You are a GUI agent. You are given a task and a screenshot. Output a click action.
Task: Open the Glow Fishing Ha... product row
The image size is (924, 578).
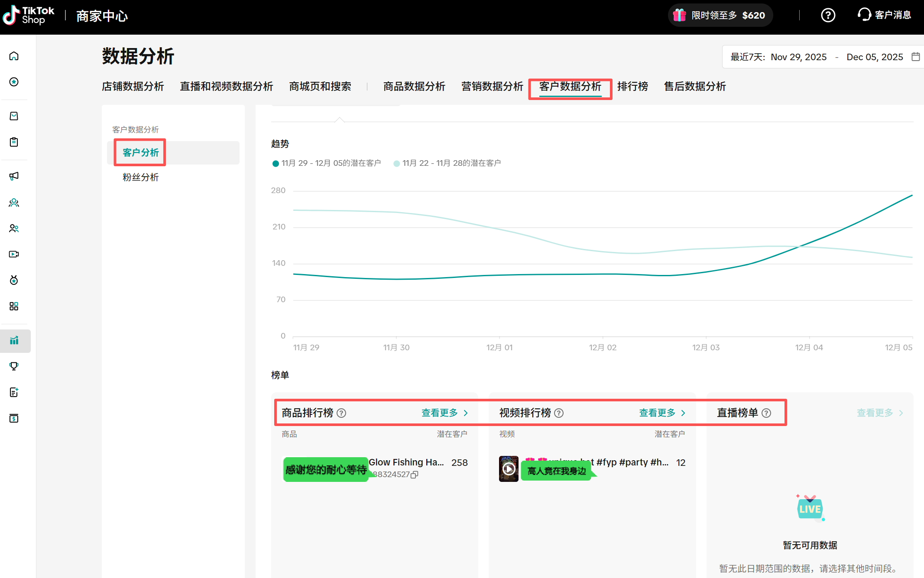tap(375, 468)
